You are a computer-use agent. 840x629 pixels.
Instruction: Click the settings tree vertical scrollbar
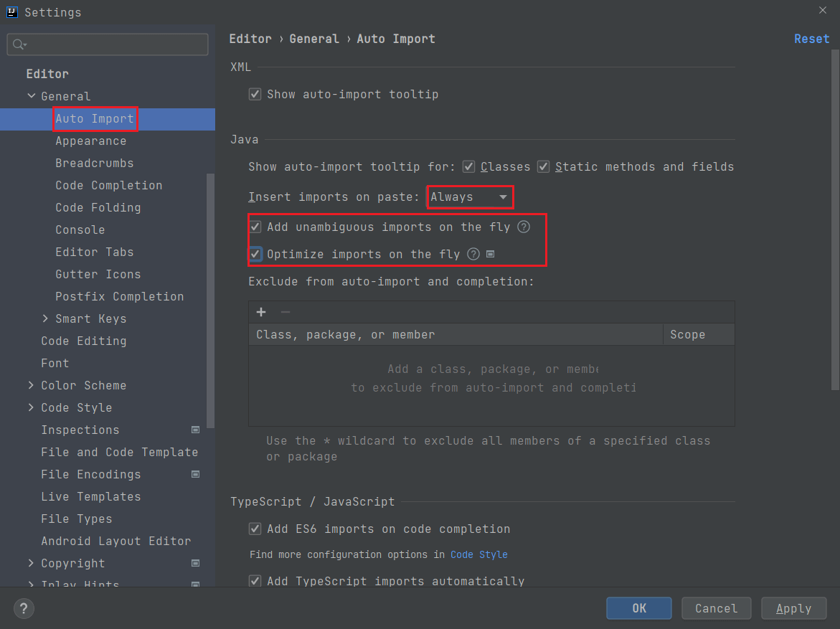click(x=210, y=301)
